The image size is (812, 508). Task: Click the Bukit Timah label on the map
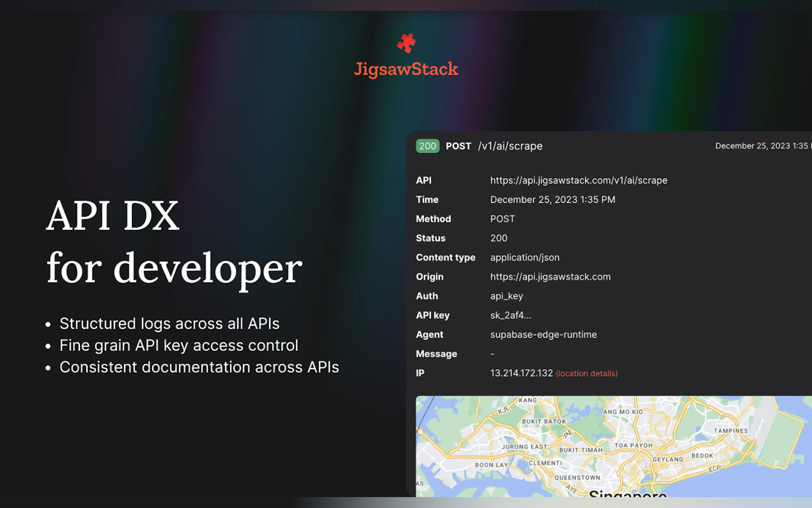pyautogui.click(x=581, y=450)
